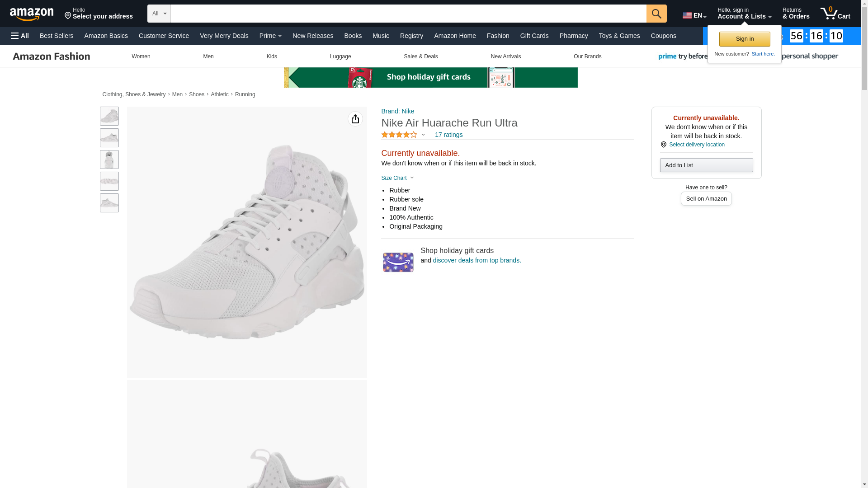Click the Add to List button
868x488 pixels.
(x=706, y=165)
